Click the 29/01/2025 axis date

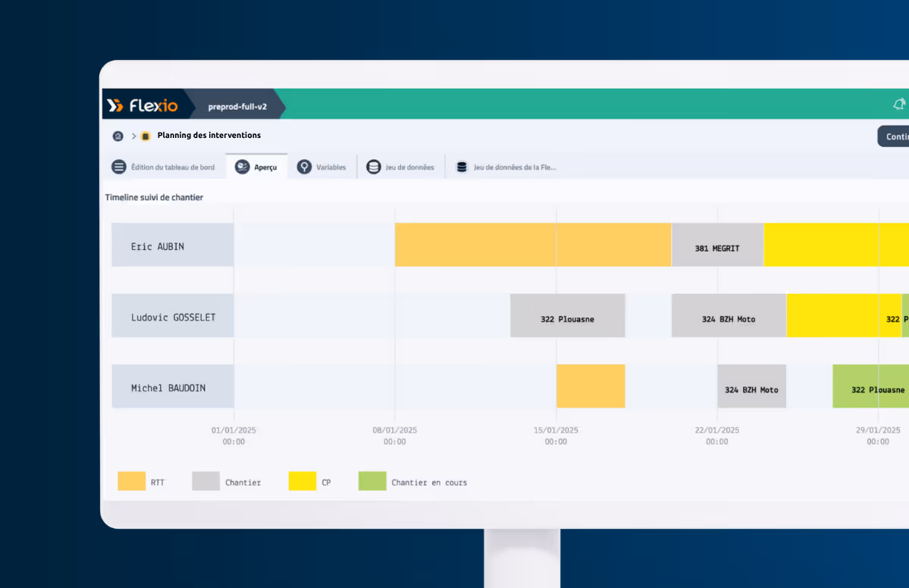click(x=878, y=436)
